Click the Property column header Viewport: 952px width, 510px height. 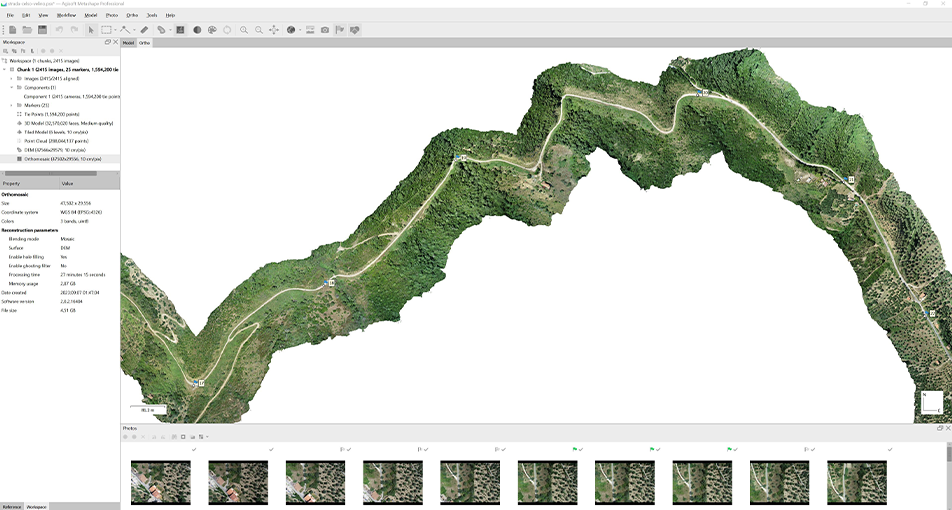pos(29,183)
